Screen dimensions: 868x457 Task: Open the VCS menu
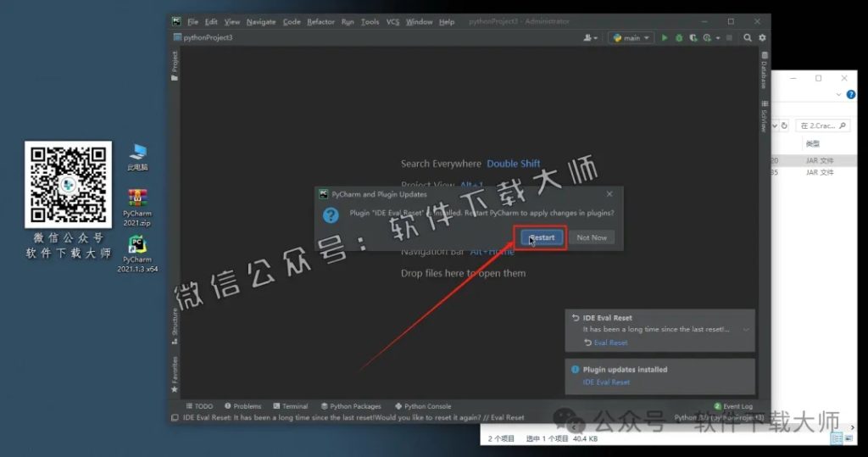coord(392,21)
